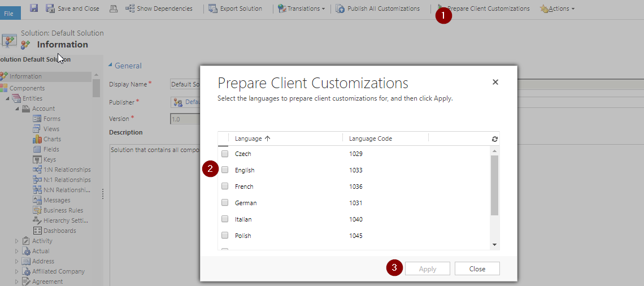This screenshot has height=286, width=644.
Task: Click the Export Solution icon
Action: click(x=213, y=8)
